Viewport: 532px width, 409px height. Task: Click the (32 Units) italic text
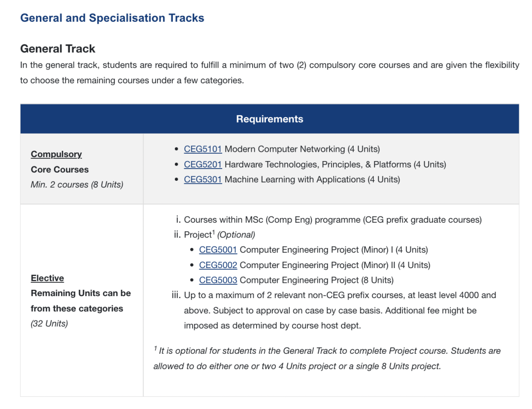tap(49, 324)
